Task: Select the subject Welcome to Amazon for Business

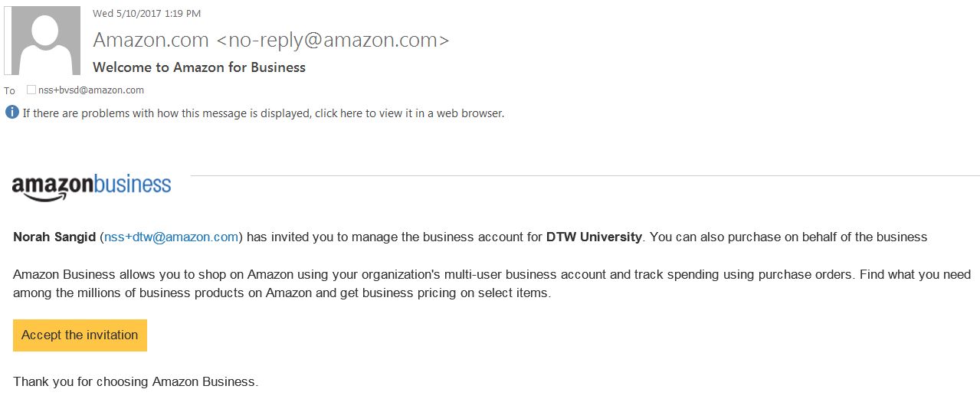Action: (x=199, y=67)
